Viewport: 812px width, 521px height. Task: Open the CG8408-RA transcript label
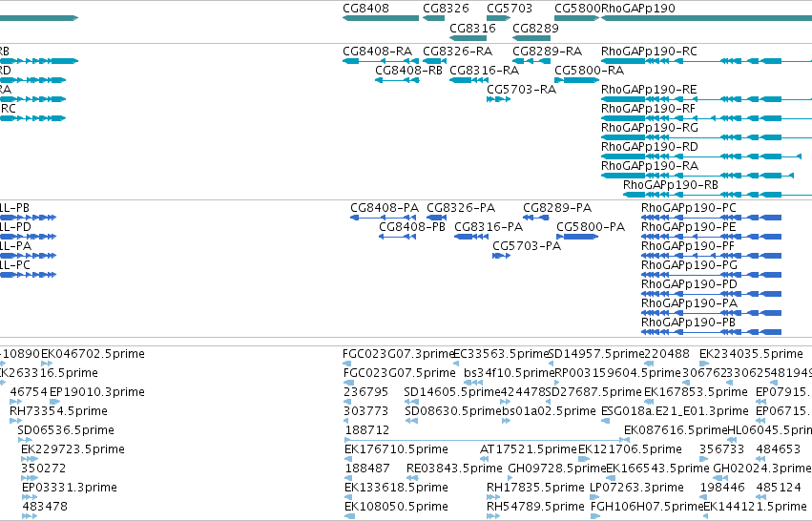coord(378,52)
